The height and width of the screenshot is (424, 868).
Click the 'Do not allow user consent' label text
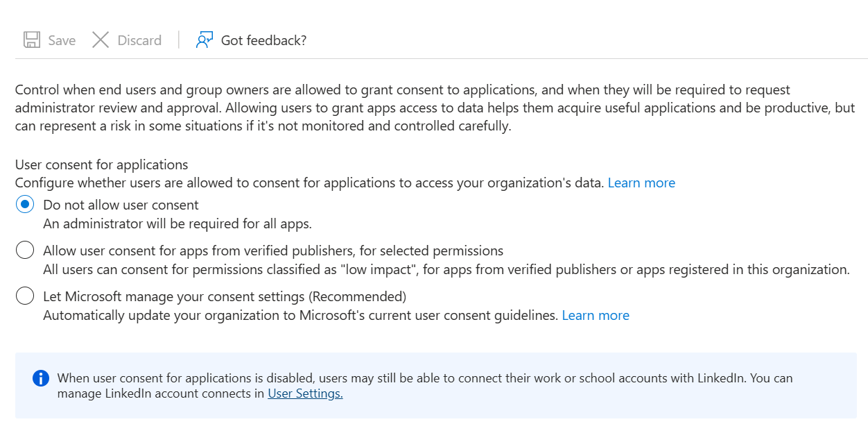[121, 205]
